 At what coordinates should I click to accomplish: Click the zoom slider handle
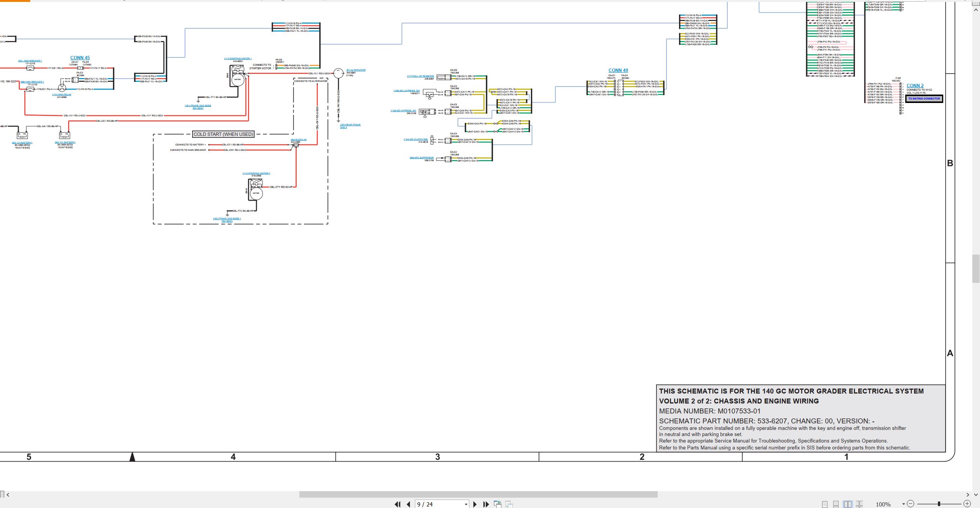939,504
